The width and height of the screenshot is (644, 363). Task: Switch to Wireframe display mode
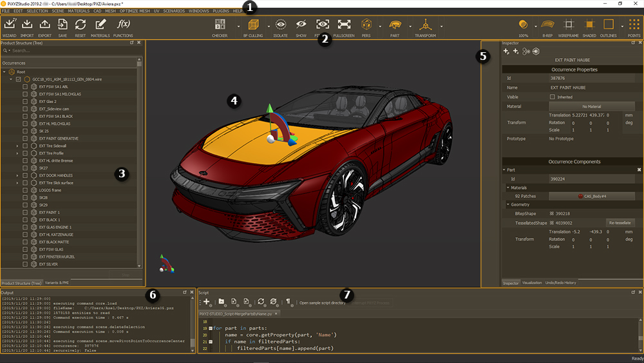point(567,25)
